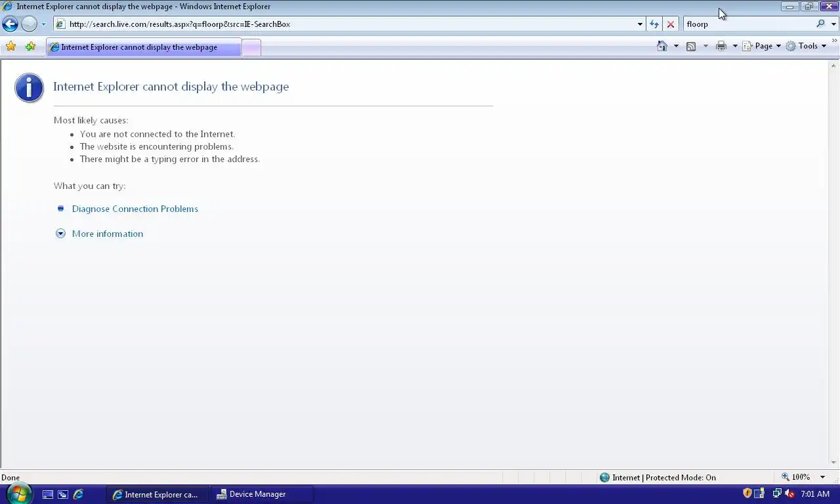Click the 'Done' status bar text
This screenshot has width=840, height=504.
(x=10, y=477)
